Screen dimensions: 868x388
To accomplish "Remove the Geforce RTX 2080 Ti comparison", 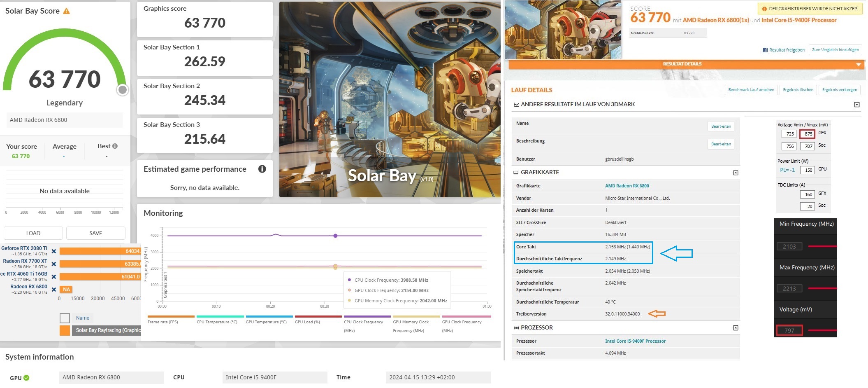I will [54, 251].
